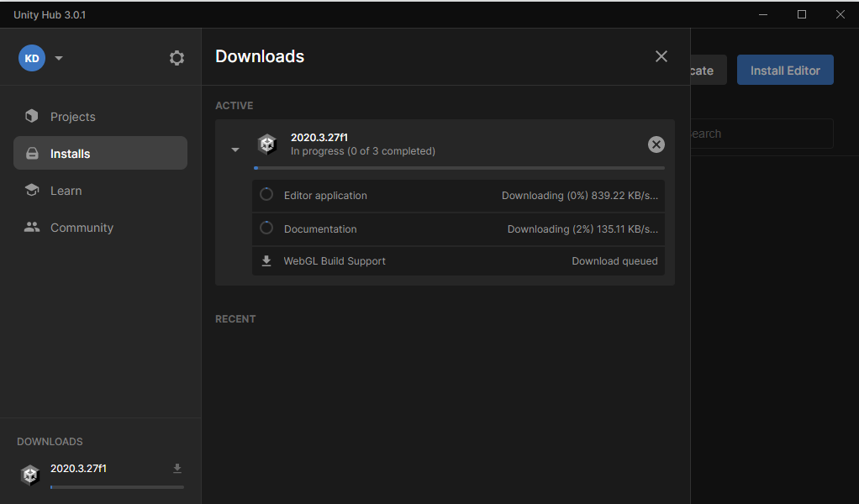This screenshot has width=859, height=504.
Task: Click the Editor application spinner icon
Action: (266, 195)
